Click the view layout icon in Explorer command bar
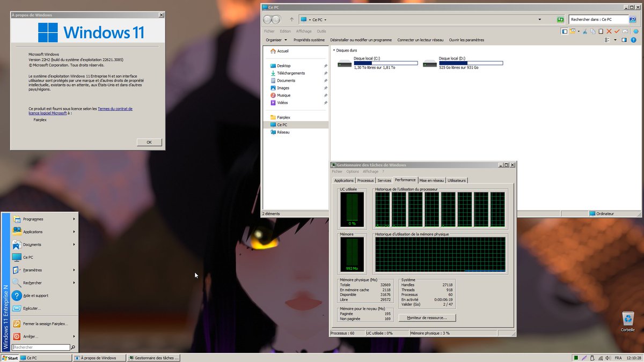 pos(607,40)
